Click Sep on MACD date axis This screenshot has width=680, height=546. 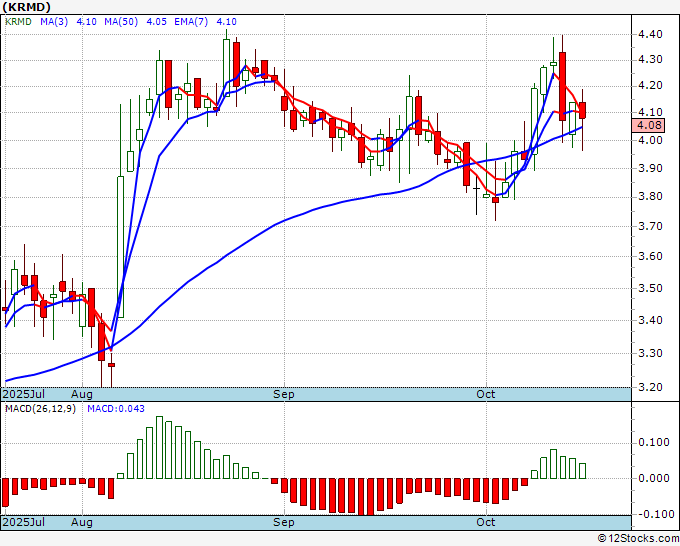click(284, 522)
